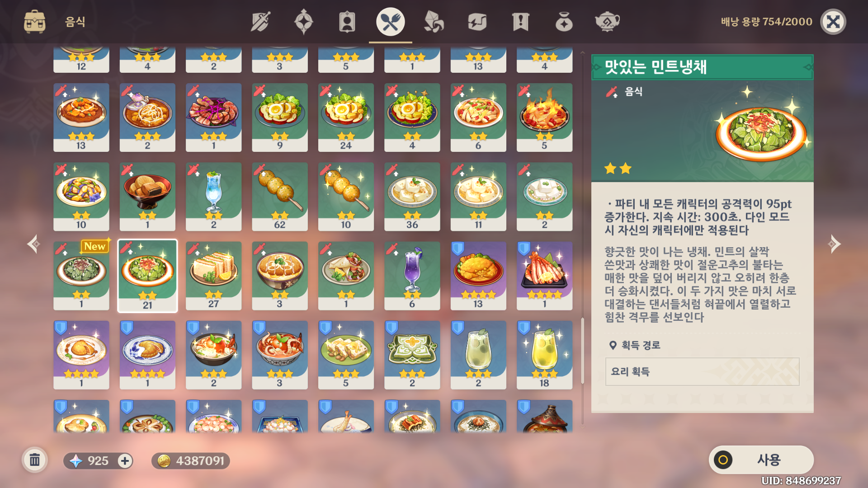Open the Precious Items tab
Screen dimensions: 868x488
(564, 22)
